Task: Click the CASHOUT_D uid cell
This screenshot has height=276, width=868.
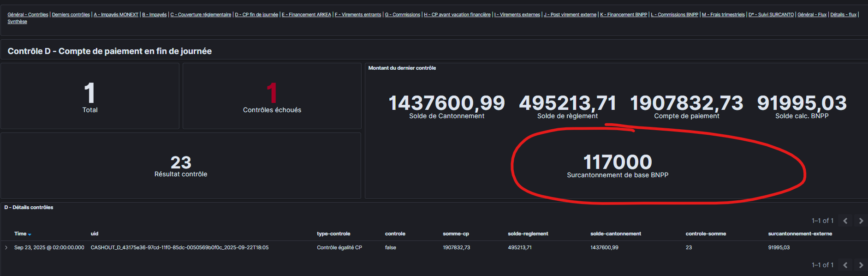Action: [x=179, y=248]
